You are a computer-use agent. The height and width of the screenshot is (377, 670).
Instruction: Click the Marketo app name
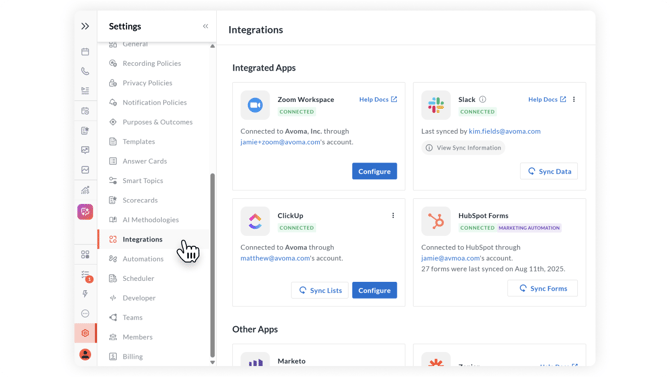pyautogui.click(x=291, y=361)
